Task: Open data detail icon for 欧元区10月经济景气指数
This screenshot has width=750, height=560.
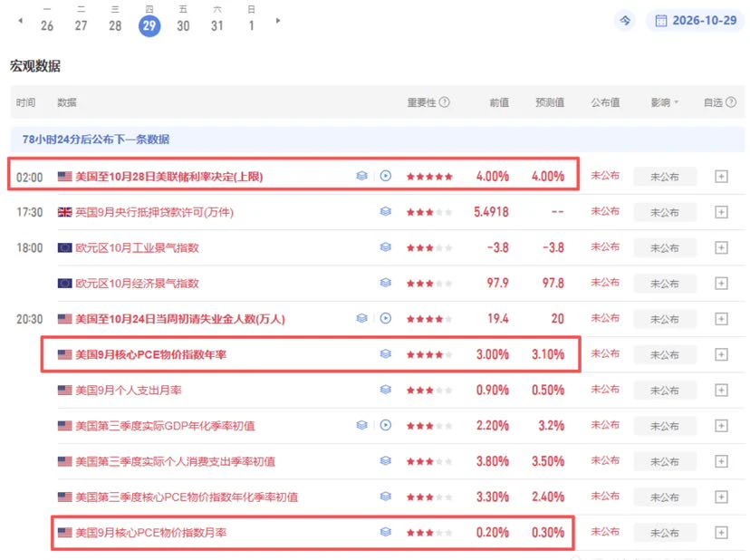Action: (386, 283)
